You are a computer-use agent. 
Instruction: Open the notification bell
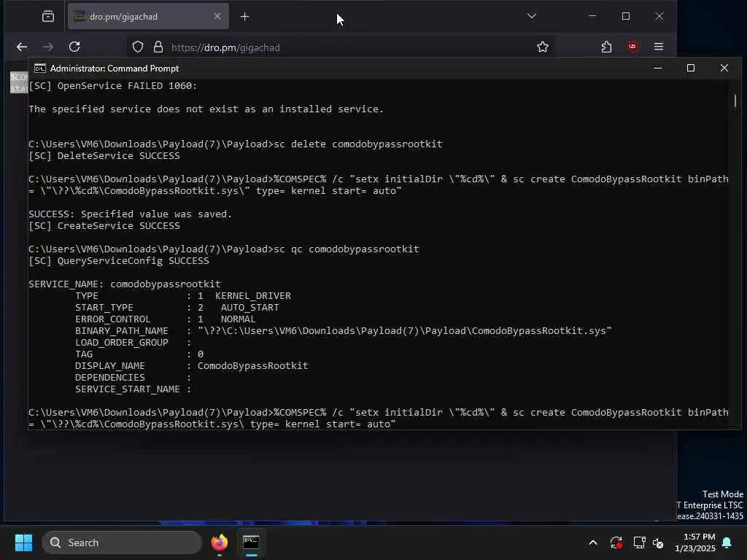pyautogui.click(x=727, y=542)
